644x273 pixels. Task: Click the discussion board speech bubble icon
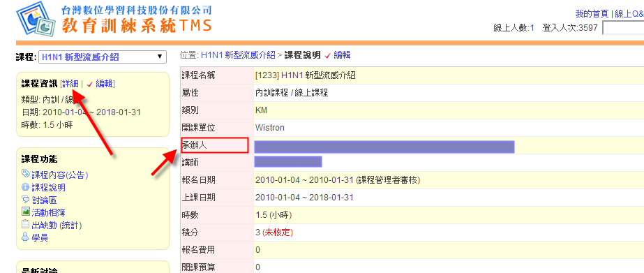click(x=25, y=200)
